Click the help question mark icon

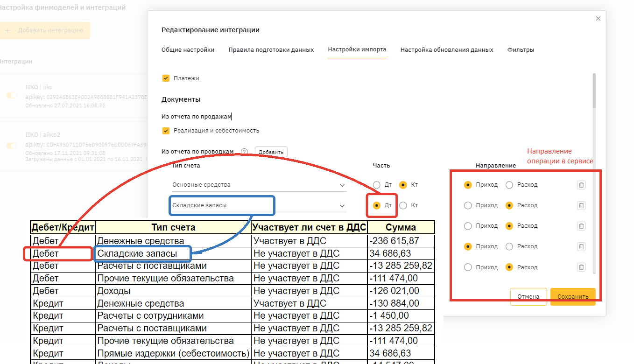[x=244, y=152]
